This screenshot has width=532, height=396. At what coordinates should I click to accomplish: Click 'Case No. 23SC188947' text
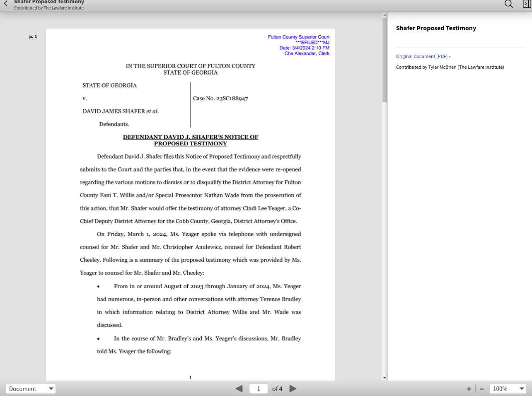point(220,99)
